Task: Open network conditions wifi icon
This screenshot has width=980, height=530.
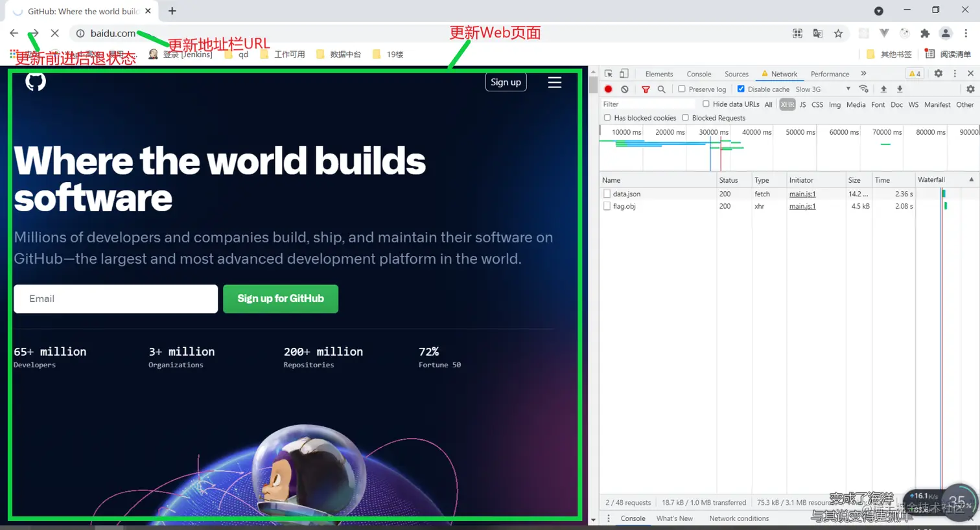Action: pyautogui.click(x=863, y=89)
